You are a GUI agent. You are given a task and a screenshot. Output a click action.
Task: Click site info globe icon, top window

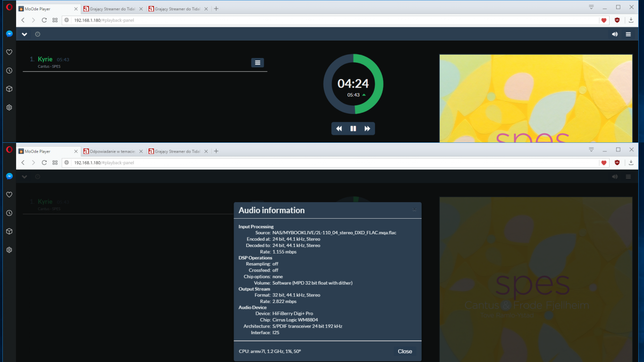tap(67, 20)
